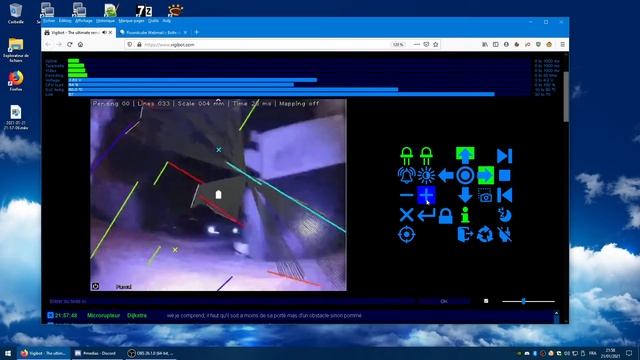Drive the robot forward with the up arrow
640x360 pixels.
coord(465,156)
